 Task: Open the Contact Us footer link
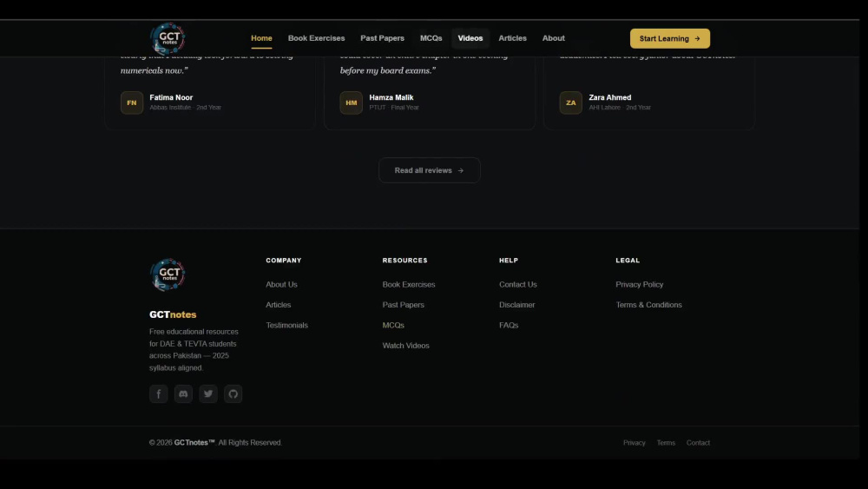click(517, 285)
